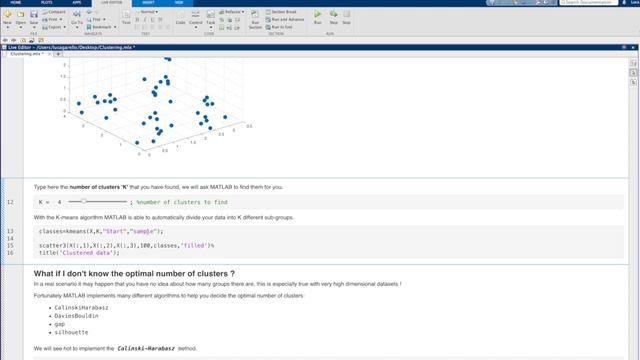Screen dimensions: 640x360
Task: Expand the New button dropdown arrow
Action: [7, 27]
